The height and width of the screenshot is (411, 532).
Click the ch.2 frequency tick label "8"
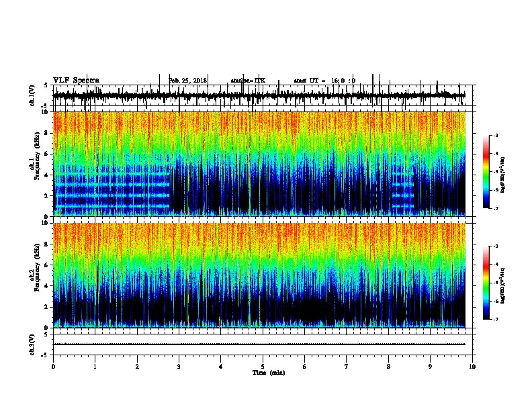coord(47,244)
